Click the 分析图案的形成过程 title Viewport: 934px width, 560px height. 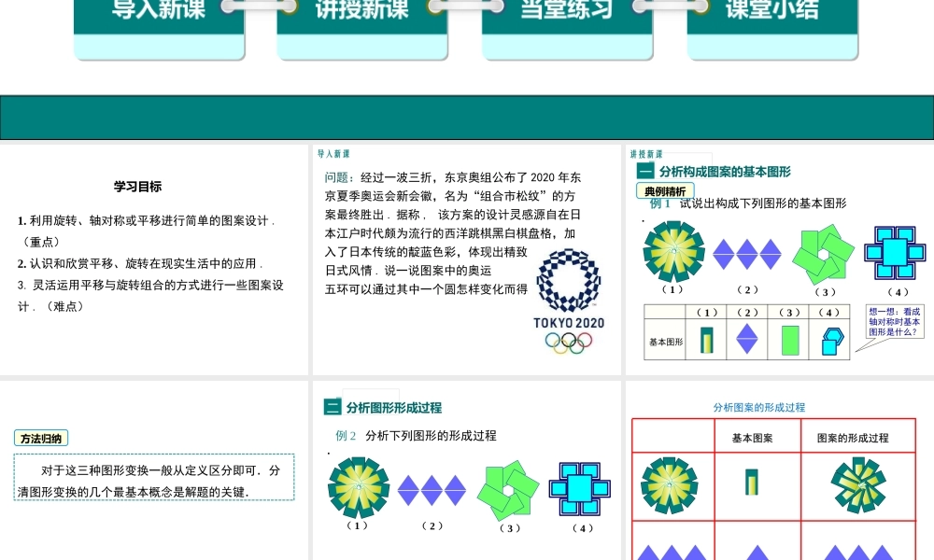click(758, 407)
